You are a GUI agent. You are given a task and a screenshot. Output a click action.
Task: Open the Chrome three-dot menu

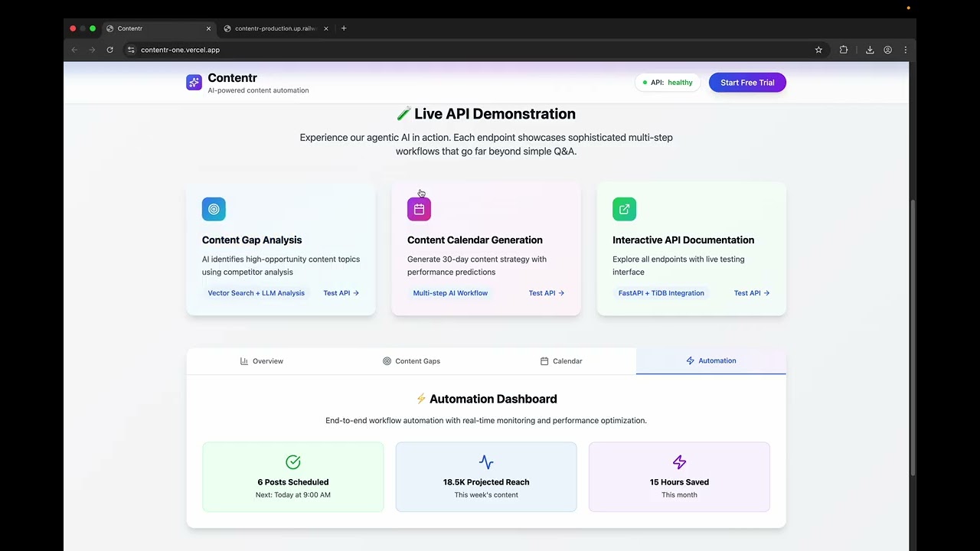906,49
